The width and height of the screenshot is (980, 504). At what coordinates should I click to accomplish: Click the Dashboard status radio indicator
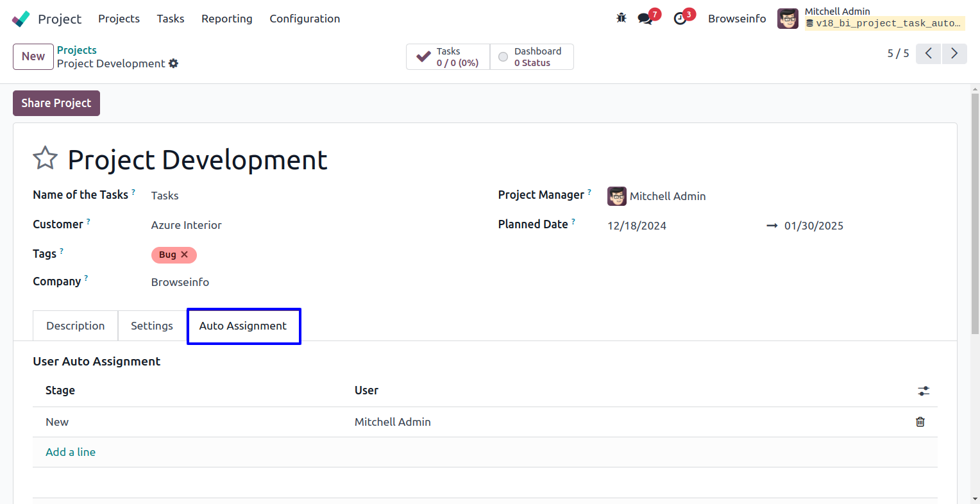[503, 57]
